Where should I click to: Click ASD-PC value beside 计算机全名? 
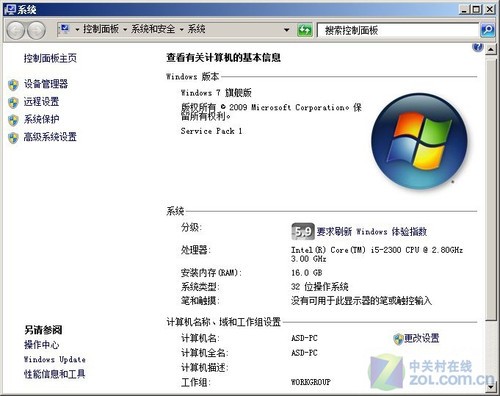pos(304,353)
